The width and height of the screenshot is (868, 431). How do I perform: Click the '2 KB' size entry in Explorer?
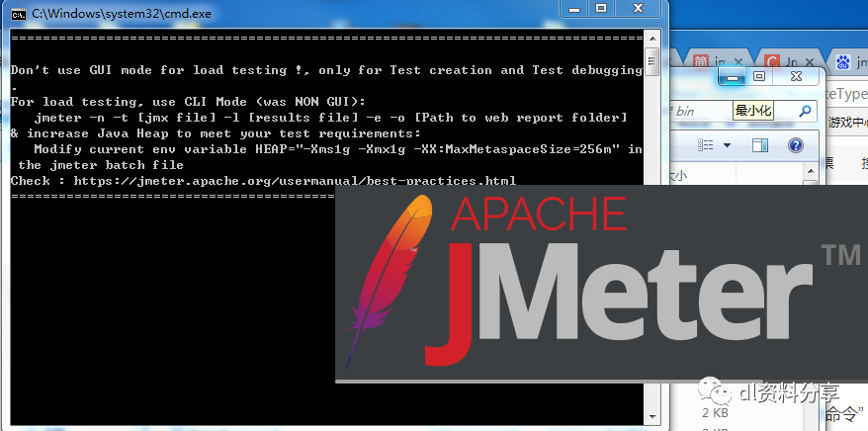715,412
